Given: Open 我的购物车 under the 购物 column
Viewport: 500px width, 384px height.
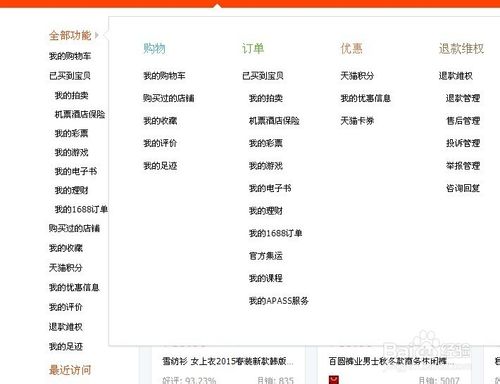Looking at the screenshot, I should click(x=164, y=76).
